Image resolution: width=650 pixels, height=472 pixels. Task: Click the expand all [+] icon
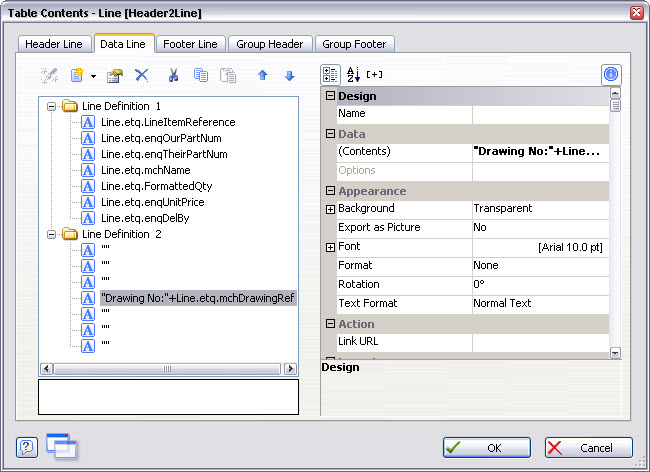[374, 75]
